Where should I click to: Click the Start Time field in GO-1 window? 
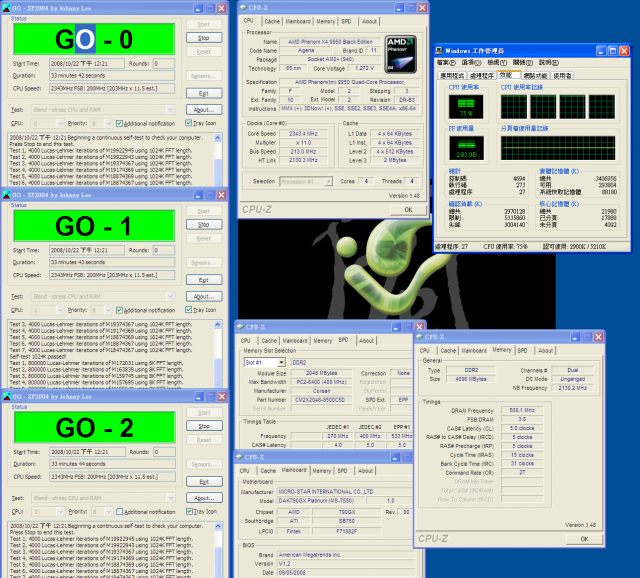click(87, 250)
